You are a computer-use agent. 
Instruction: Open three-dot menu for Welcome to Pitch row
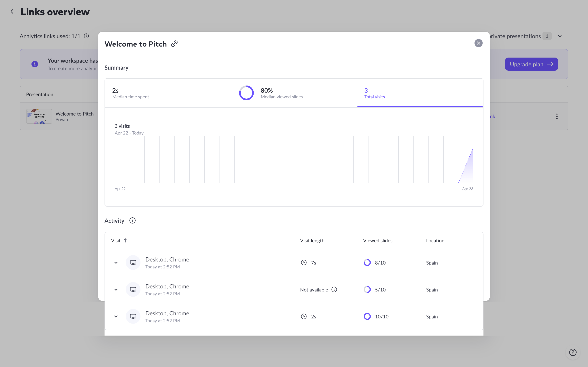pyautogui.click(x=557, y=116)
